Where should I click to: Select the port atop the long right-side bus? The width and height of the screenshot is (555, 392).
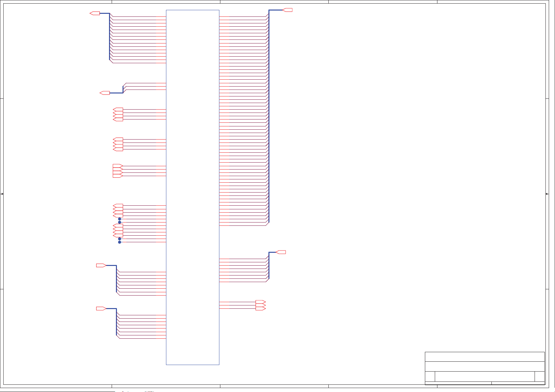pyautogui.click(x=287, y=10)
